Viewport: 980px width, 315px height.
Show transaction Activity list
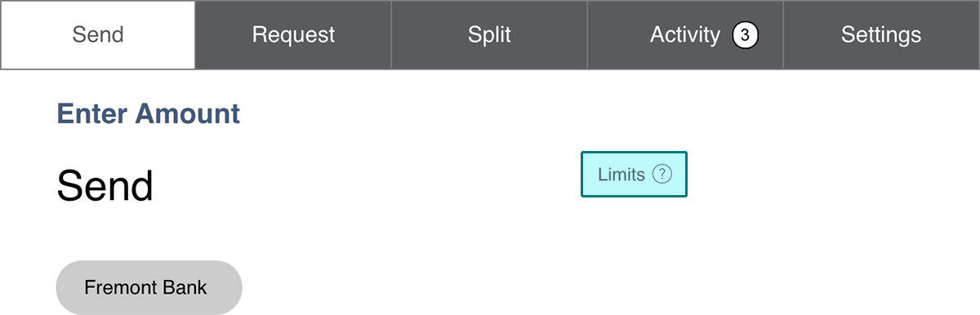click(685, 35)
